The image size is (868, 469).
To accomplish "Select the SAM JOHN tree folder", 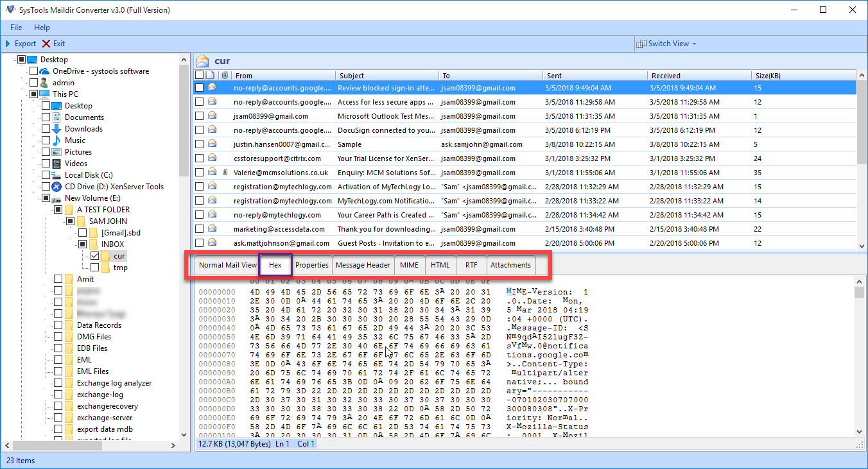I will coord(108,221).
